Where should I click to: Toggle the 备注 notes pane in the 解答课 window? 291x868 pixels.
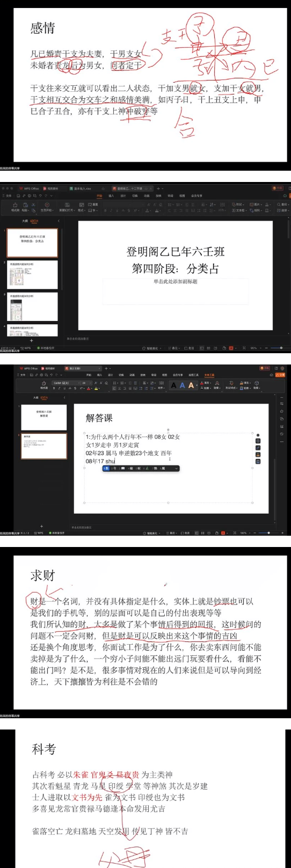[x=172, y=533]
